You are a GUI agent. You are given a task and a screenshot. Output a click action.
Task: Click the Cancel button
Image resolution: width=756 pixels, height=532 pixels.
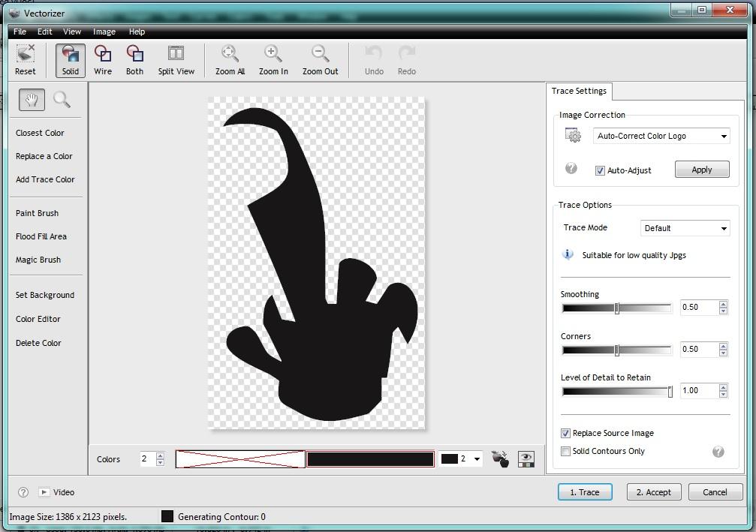click(715, 492)
